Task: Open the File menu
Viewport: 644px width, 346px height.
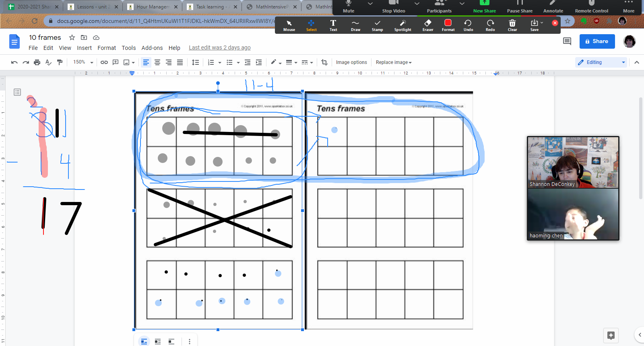Action: tap(33, 48)
